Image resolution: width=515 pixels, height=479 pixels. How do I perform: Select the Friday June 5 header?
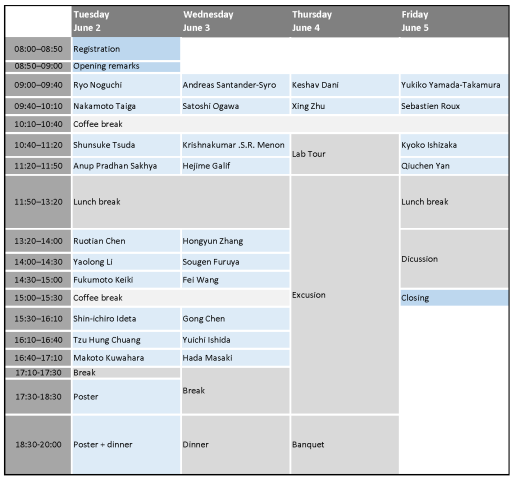click(454, 21)
